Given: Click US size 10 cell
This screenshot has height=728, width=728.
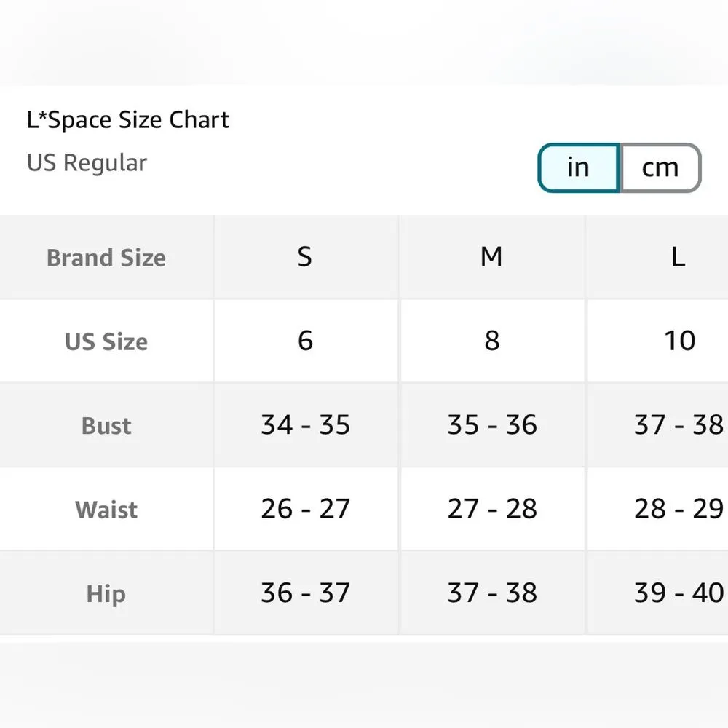Looking at the screenshot, I should [x=679, y=341].
